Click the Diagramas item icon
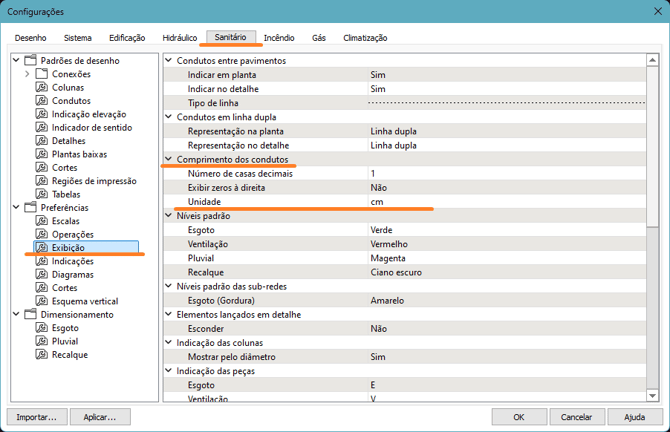 pos(42,274)
